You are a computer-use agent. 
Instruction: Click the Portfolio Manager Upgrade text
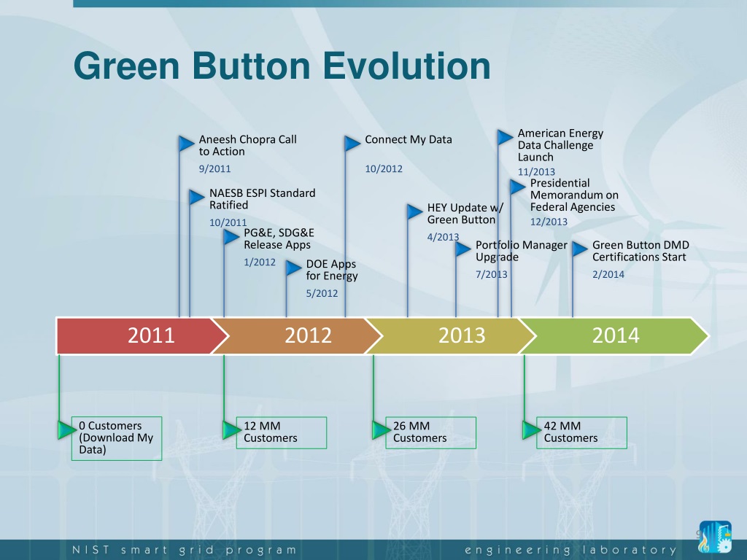(x=522, y=251)
